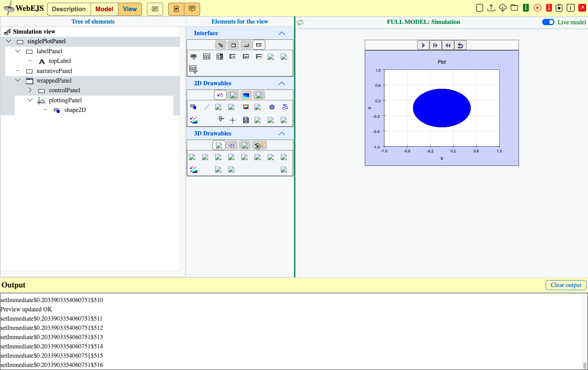Select the shape2D tree item
The width and height of the screenshot is (588, 370).
[75, 110]
